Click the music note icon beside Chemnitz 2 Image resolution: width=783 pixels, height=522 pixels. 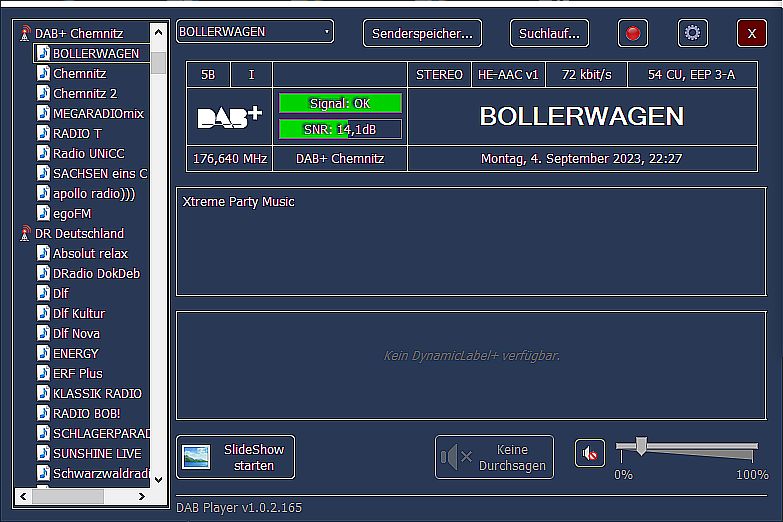point(43,93)
